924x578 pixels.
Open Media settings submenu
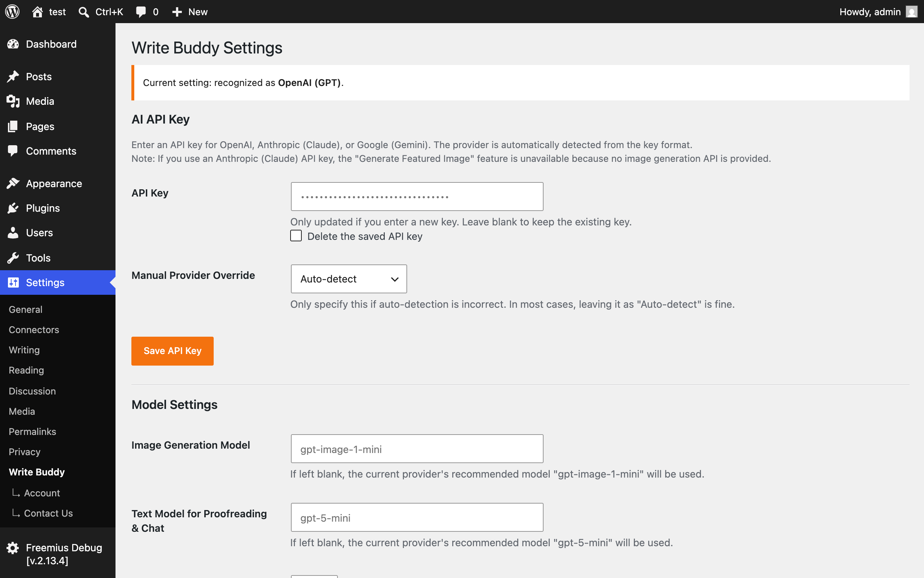click(x=22, y=411)
